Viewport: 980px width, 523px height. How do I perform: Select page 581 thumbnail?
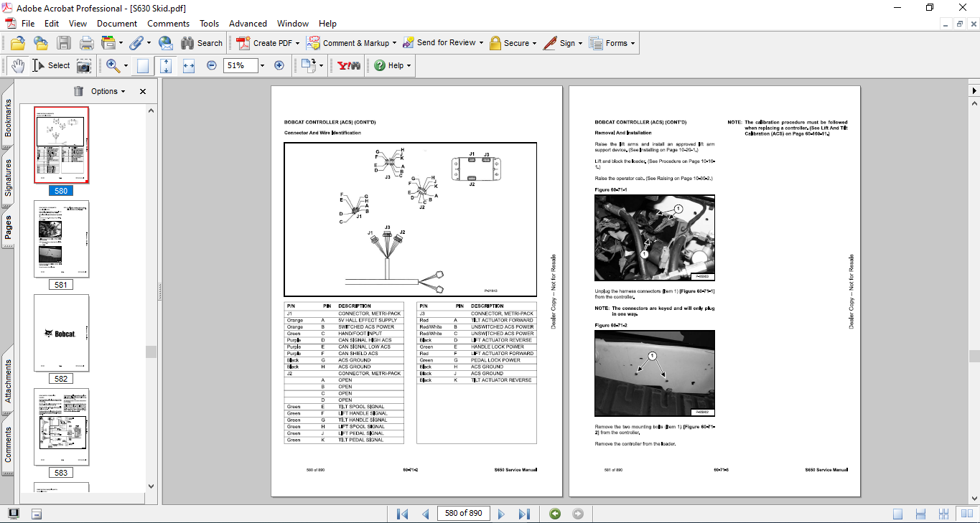click(62, 239)
